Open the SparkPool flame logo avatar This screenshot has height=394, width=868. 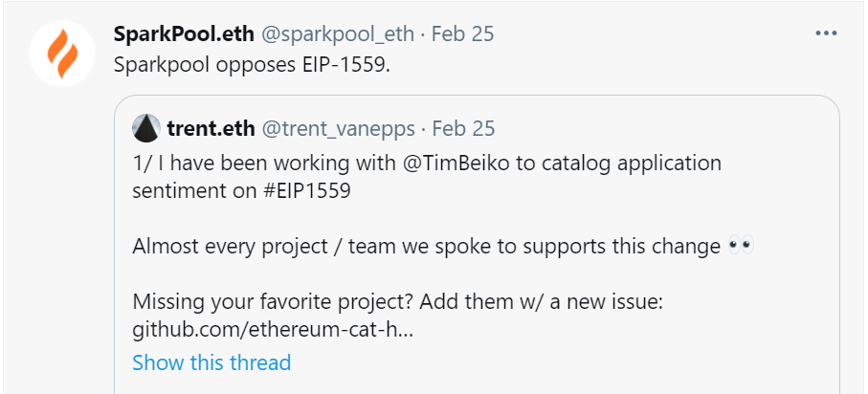pyautogui.click(x=62, y=54)
